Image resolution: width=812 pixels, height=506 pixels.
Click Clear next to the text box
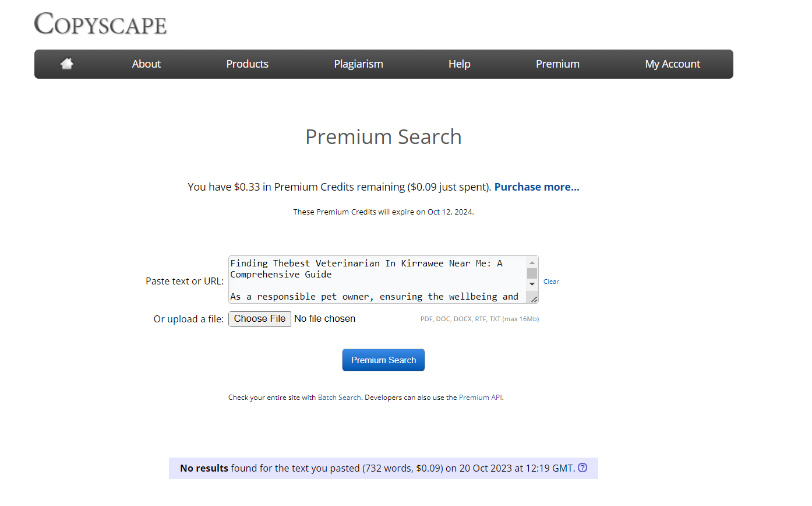[551, 282]
